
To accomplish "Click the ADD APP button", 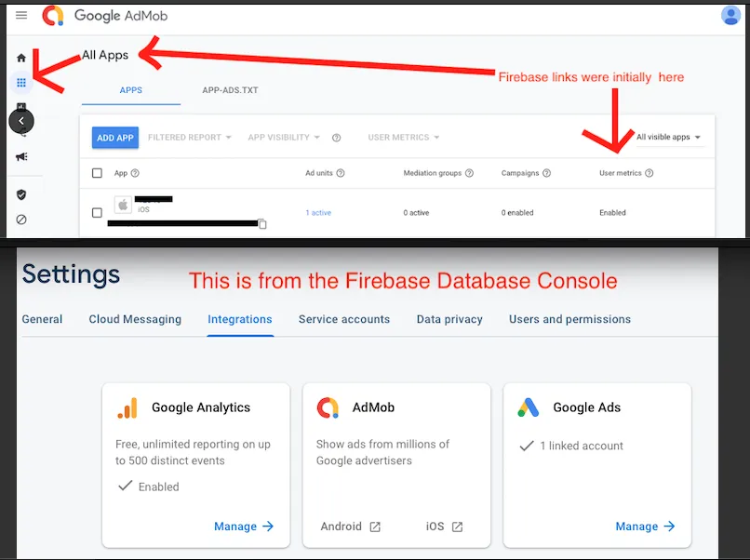I will tap(115, 138).
